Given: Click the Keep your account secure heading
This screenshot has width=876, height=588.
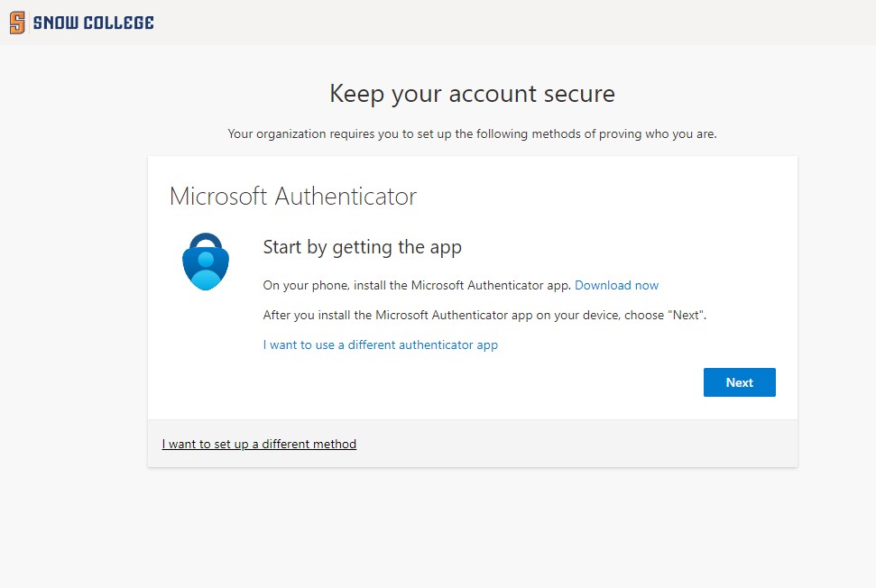Looking at the screenshot, I should click(472, 94).
